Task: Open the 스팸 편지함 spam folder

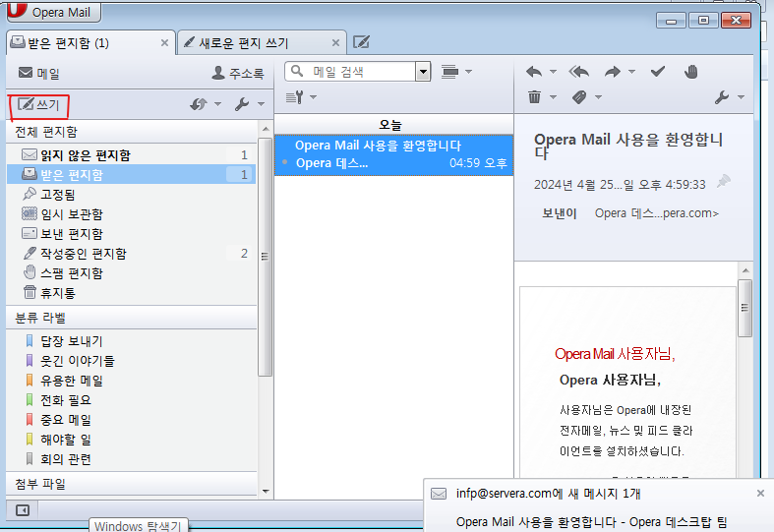Action: [132, 273]
